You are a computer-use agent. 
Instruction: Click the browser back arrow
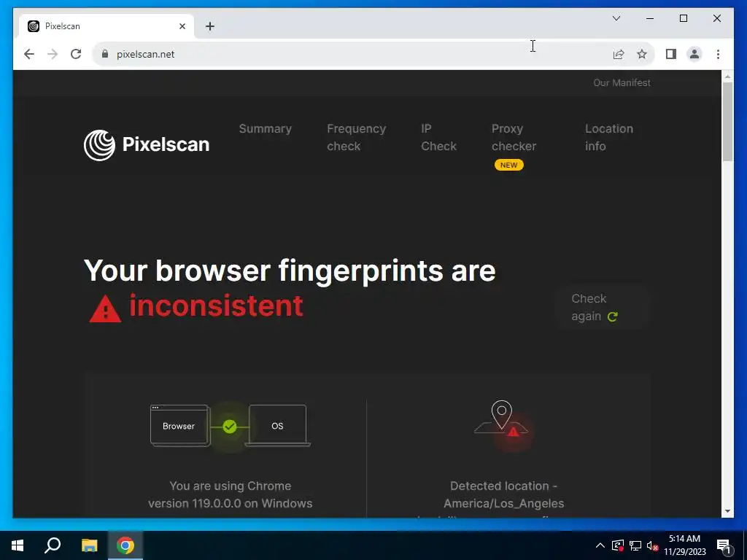(x=29, y=54)
